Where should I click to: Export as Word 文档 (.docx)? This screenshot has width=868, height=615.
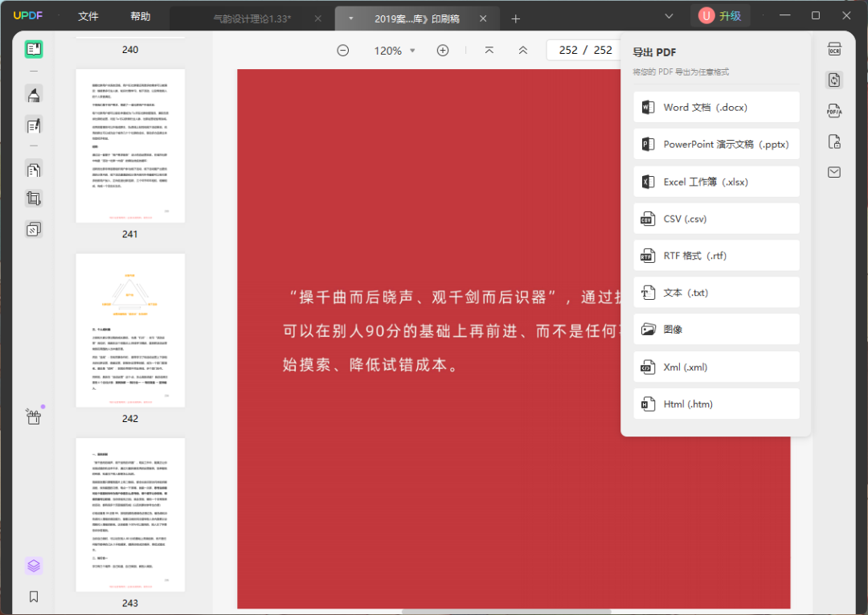coord(716,108)
